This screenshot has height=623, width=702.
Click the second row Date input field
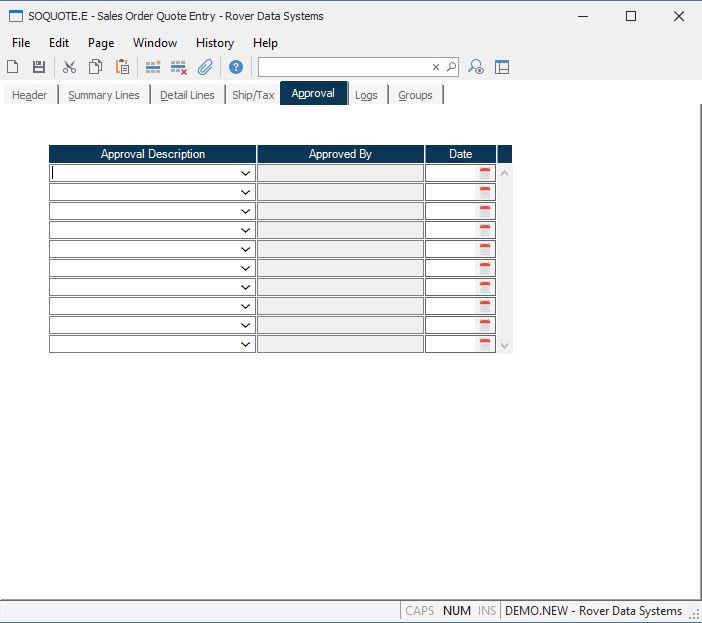pos(451,192)
